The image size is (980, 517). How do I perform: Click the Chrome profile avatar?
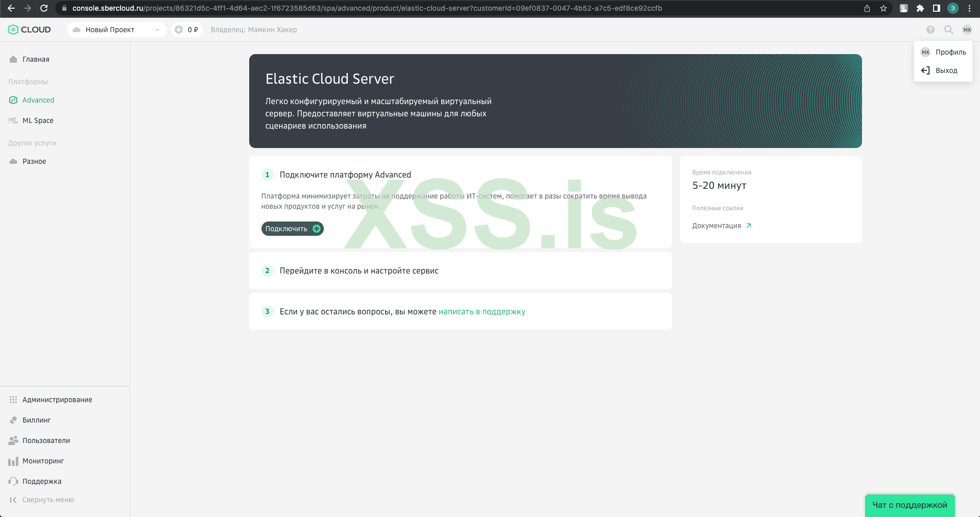(x=953, y=8)
